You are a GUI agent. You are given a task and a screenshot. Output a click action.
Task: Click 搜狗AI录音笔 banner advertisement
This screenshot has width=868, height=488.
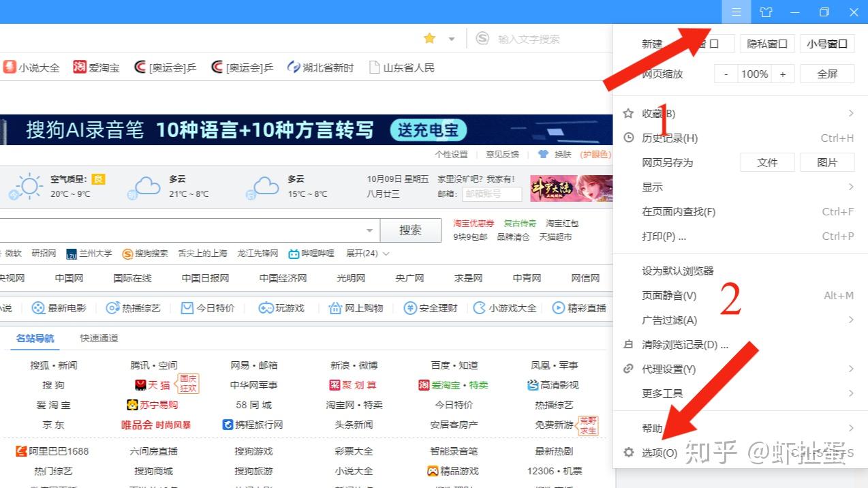(x=307, y=129)
